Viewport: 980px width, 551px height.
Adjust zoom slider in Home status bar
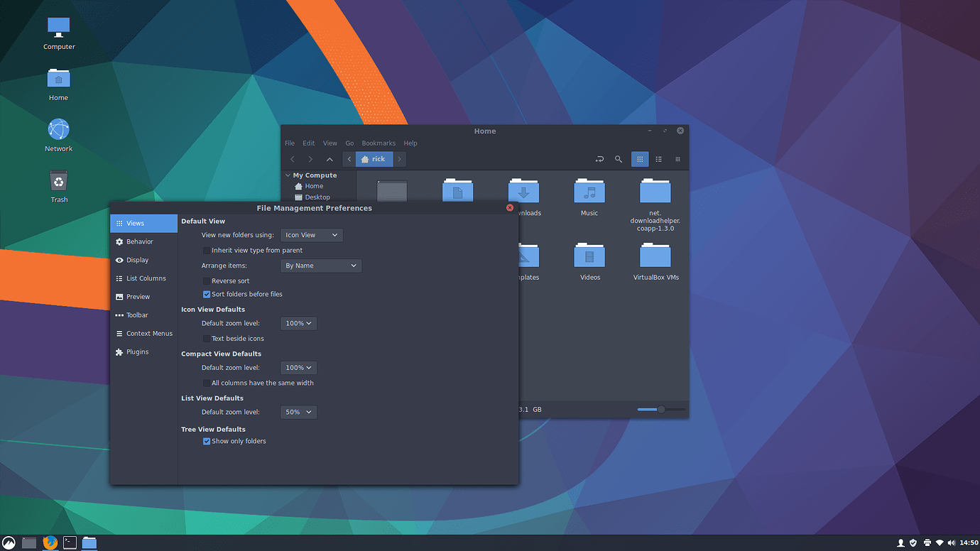(661, 410)
